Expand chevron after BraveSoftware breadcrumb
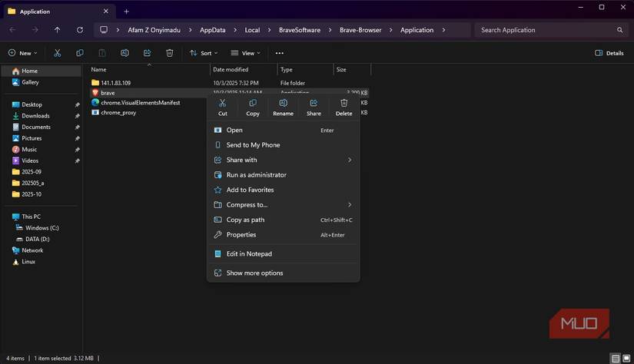The width and height of the screenshot is (634, 364). click(x=330, y=30)
